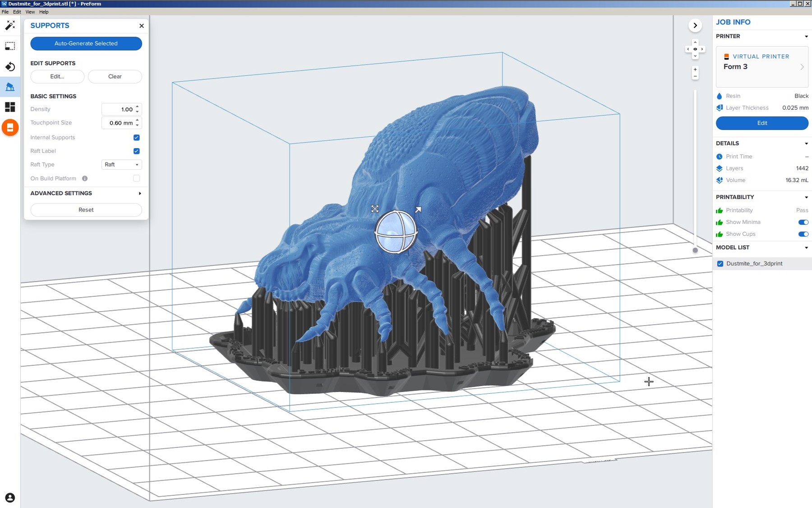Enable the On Build Platform checkbox
The height and width of the screenshot is (508, 812).
pyautogui.click(x=137, y=178)
